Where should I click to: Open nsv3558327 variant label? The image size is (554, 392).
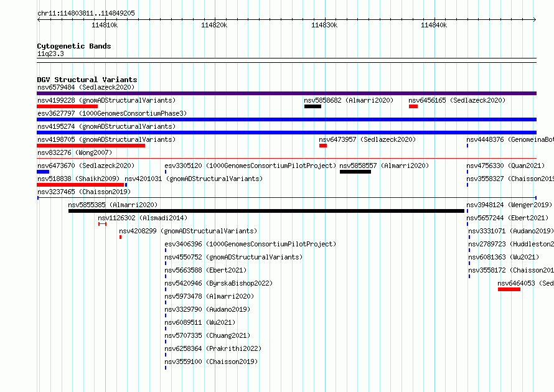pyautogui.click(x=510, y=179)
